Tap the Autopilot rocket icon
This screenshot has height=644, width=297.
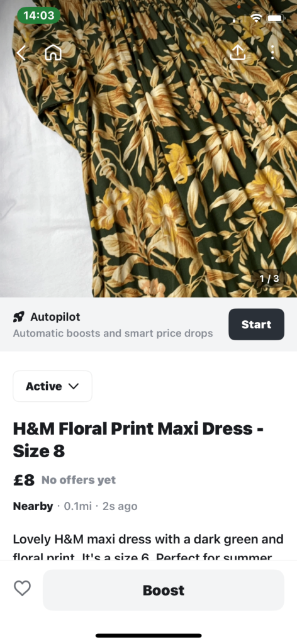[x=18, y=317]
